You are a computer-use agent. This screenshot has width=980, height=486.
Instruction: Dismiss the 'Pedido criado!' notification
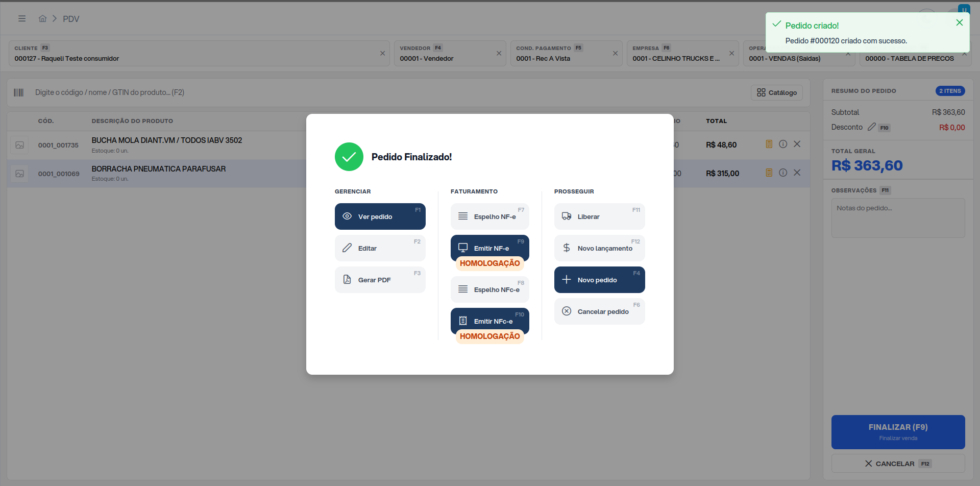960,22
